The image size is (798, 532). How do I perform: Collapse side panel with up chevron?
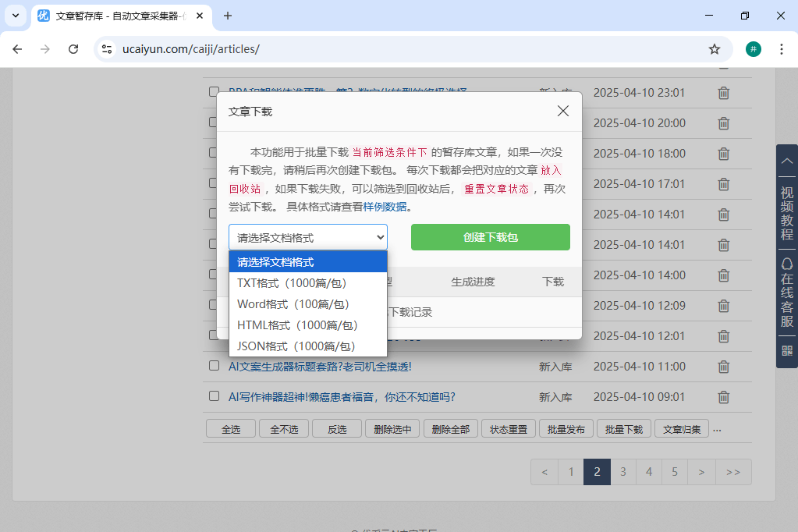pos(786,161)
